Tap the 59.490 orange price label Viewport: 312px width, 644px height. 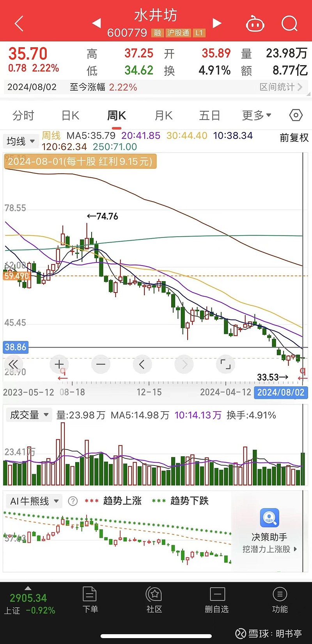coord(16,276)
